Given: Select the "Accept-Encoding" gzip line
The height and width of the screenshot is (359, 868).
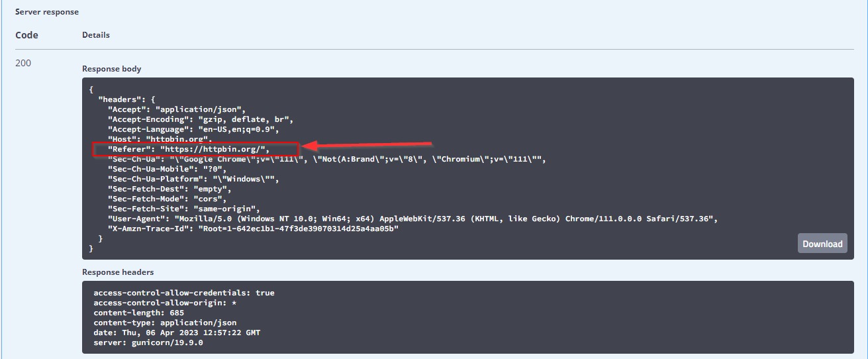Looking at the screenshot, I should 201,119.
